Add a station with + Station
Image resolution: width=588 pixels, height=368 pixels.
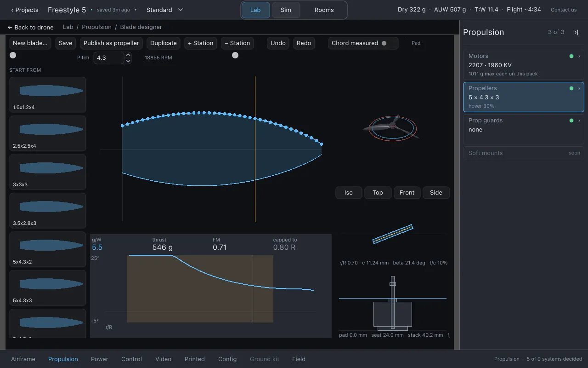(201, 43)
